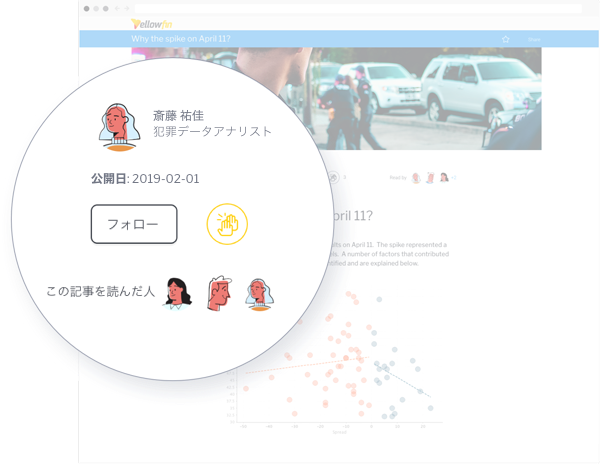Click the dark-haired woman reader avatar in magnified circle
The image size is (600, 464).
179,293
